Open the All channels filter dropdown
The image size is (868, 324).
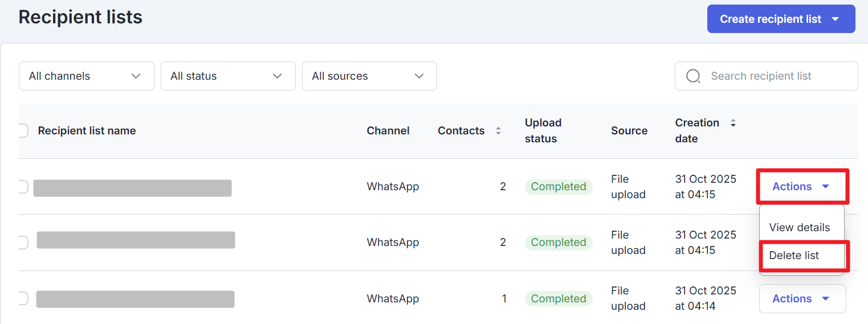[86, 76]
